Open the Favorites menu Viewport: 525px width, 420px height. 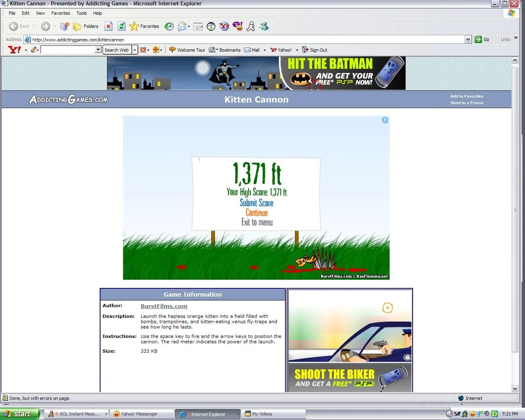point(60,13)
